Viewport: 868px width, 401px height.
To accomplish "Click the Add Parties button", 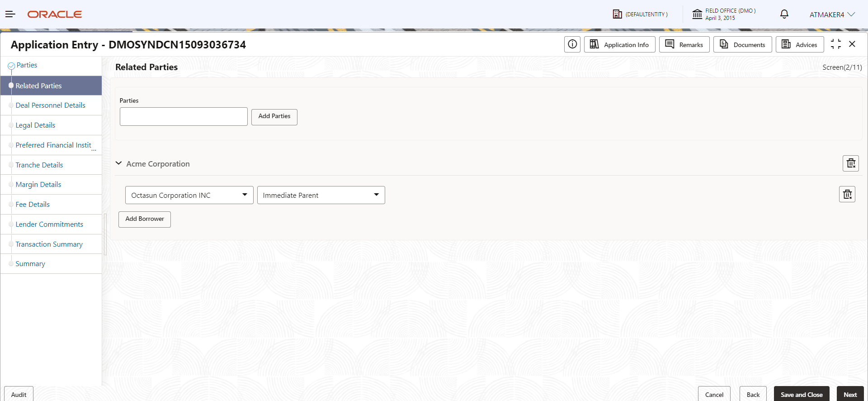I will 274,117.
